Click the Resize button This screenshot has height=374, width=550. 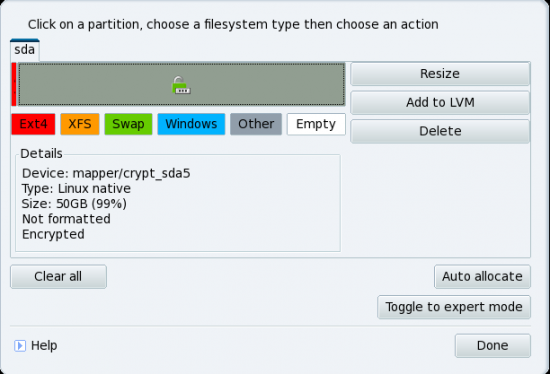pyautogui.click(x=440, y=74)
